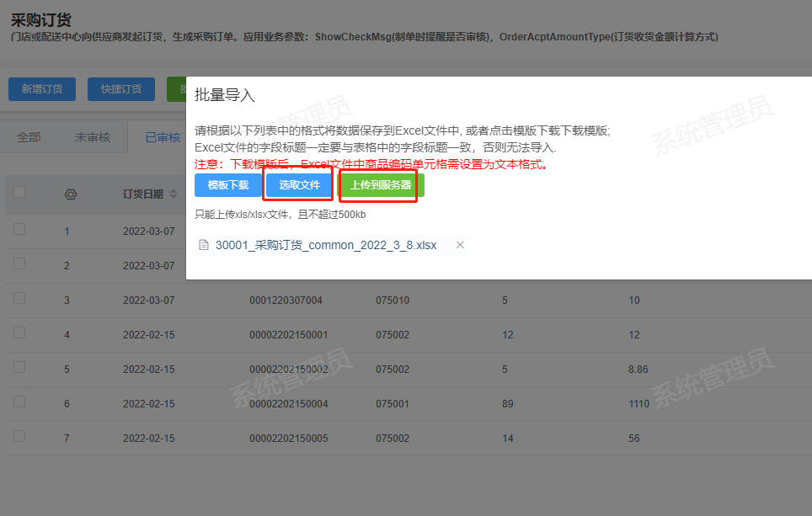Viewport: 812px width, 516px height.
Task: Enable the checkbox for row 1
Action: [x=19, y=229]
